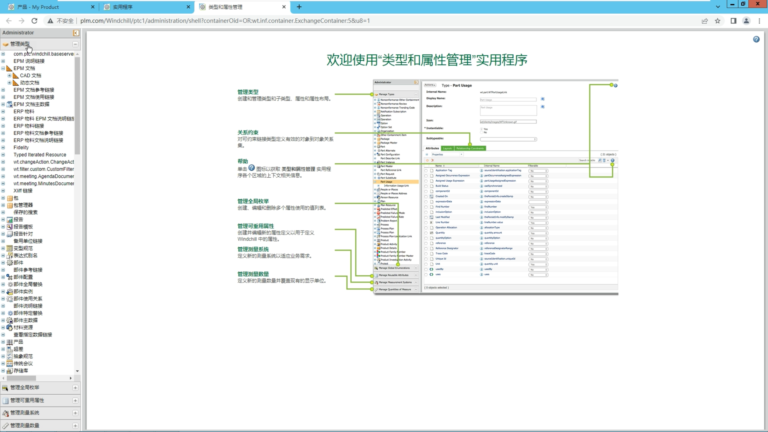Open the browser side panel button
Viewport: 768px width, 432px height.
pos(733,21)
